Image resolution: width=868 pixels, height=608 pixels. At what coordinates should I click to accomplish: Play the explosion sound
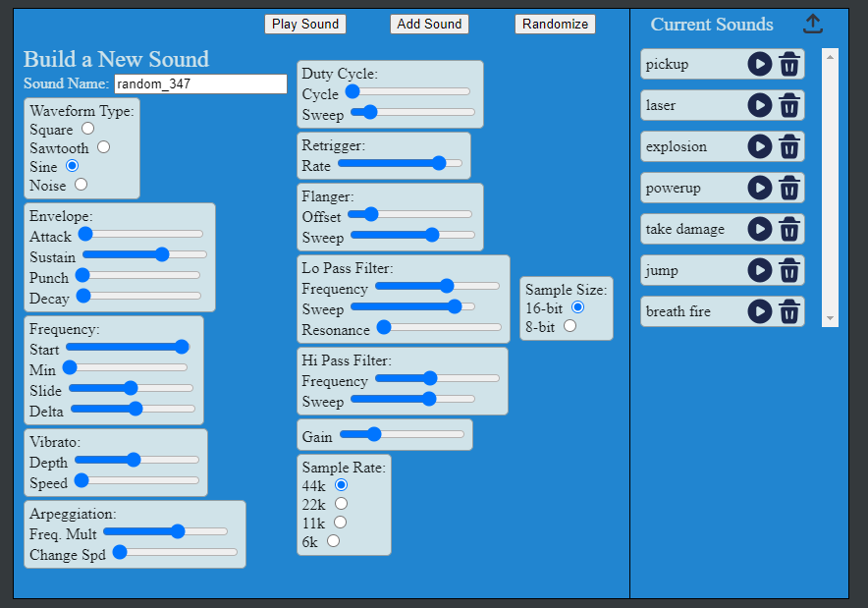coord(760,146)
